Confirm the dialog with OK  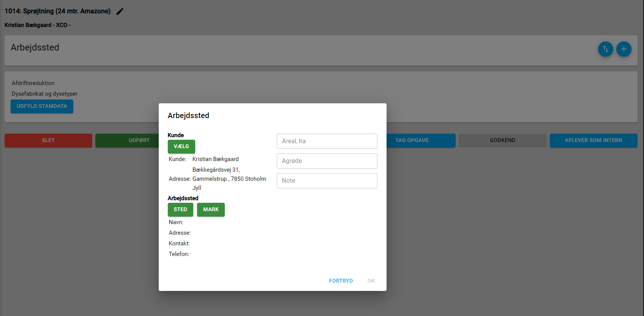coord(371,281)
